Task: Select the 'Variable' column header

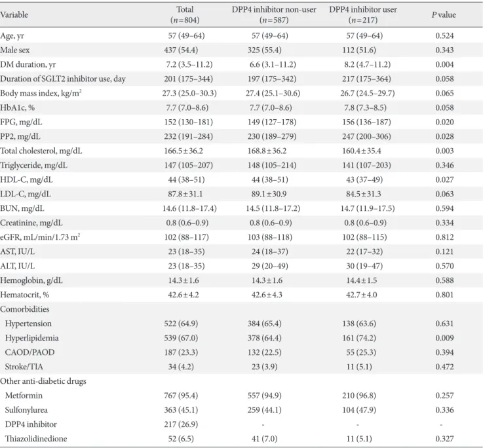Action: (14, 15)
